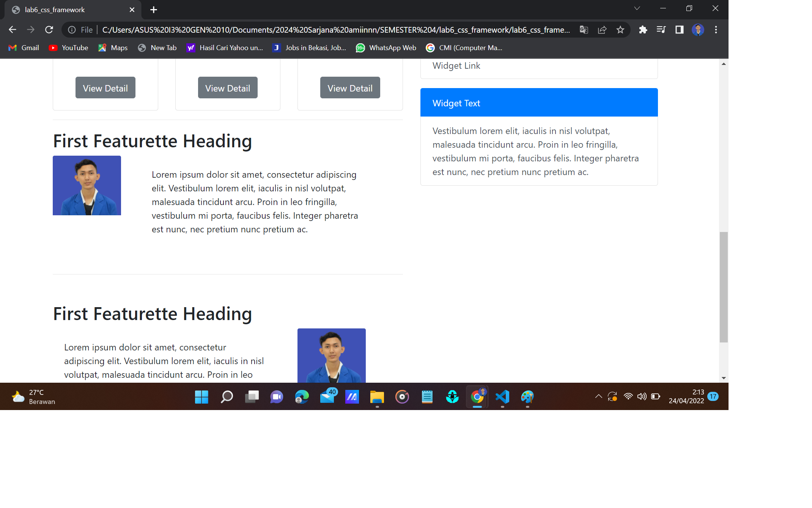Expand the system tray hidden icons chevron

(x=598, y=396)
